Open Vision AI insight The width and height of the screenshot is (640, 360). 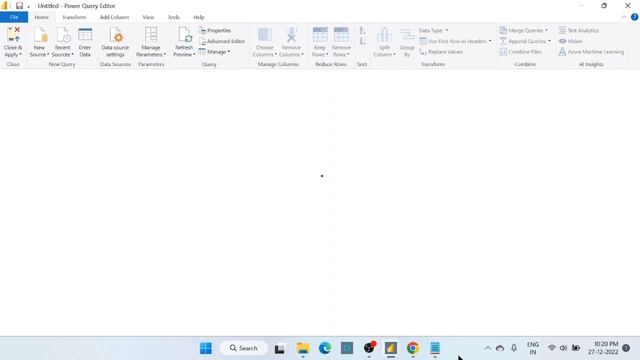click(571, 41)
